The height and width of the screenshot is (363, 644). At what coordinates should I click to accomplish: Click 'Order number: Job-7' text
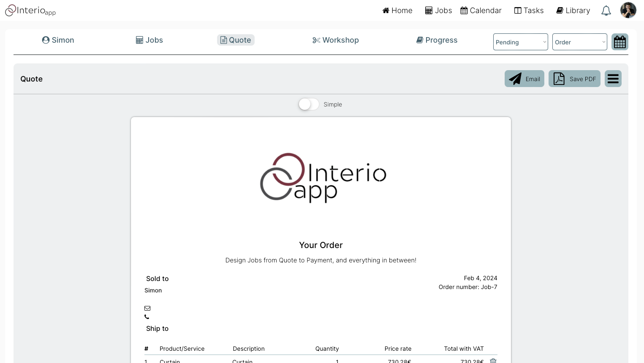(x=468, y=287)
